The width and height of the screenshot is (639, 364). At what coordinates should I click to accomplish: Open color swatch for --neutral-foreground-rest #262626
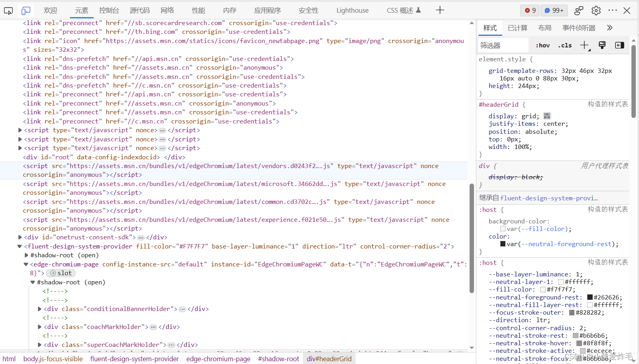(590, 297)
